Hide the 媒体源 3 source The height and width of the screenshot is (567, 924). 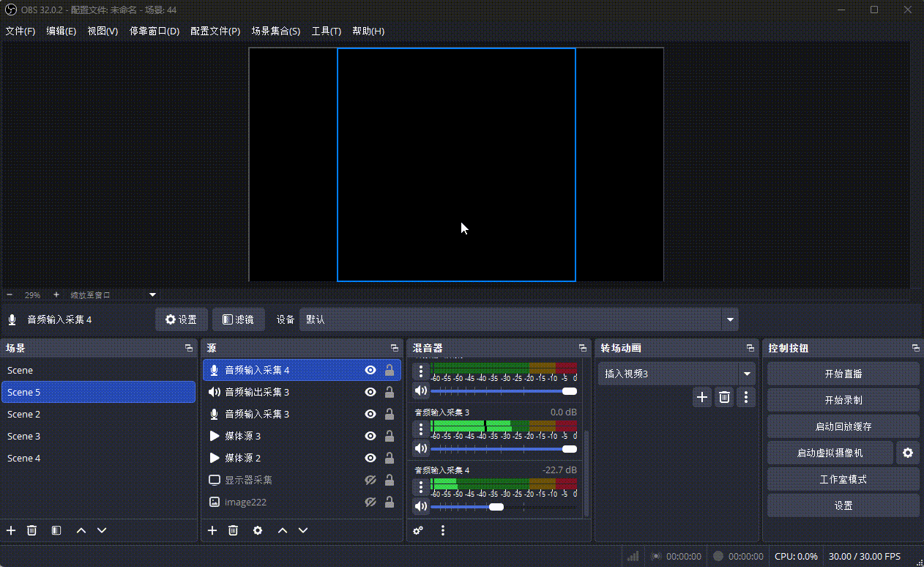pyautogui.click(x=370, y=436)
